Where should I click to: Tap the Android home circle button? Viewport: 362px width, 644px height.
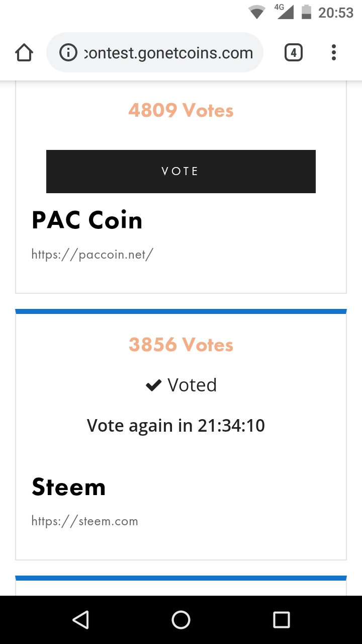coord(181,620)
